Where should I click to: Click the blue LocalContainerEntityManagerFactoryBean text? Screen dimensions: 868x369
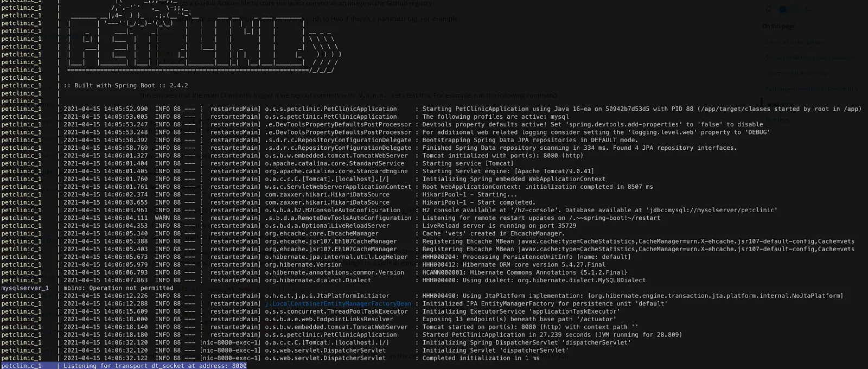tap(338, 304)
